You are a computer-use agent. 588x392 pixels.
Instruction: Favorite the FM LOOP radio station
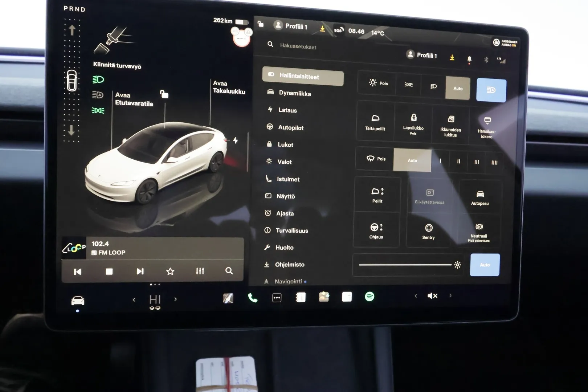(x=170, y=271)
